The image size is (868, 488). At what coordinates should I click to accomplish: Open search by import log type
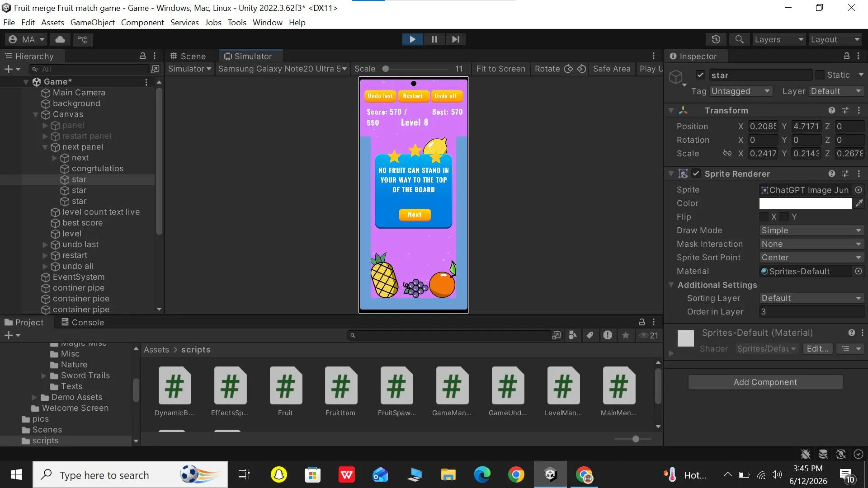(x=608, y=335)
